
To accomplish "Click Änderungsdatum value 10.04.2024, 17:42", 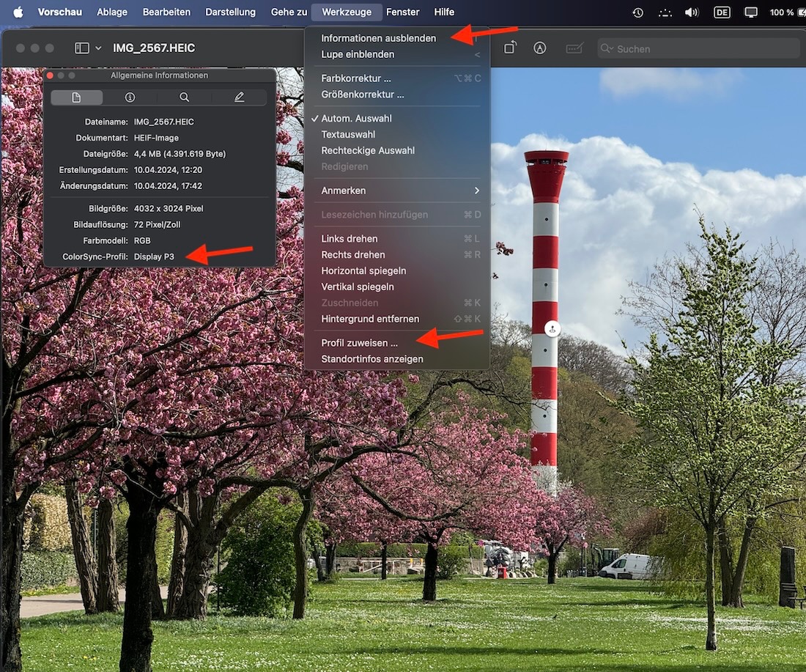I will click(168, 185).
